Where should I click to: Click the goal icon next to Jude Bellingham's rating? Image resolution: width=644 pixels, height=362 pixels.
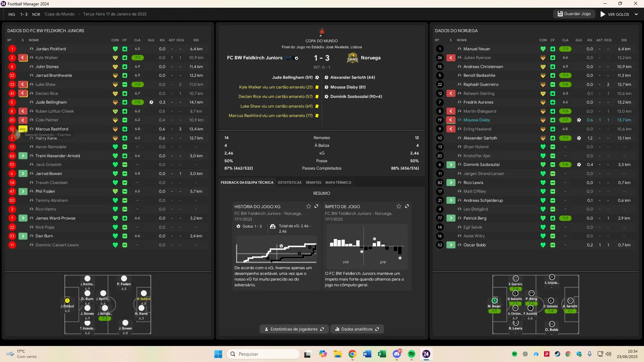[151, 102]
